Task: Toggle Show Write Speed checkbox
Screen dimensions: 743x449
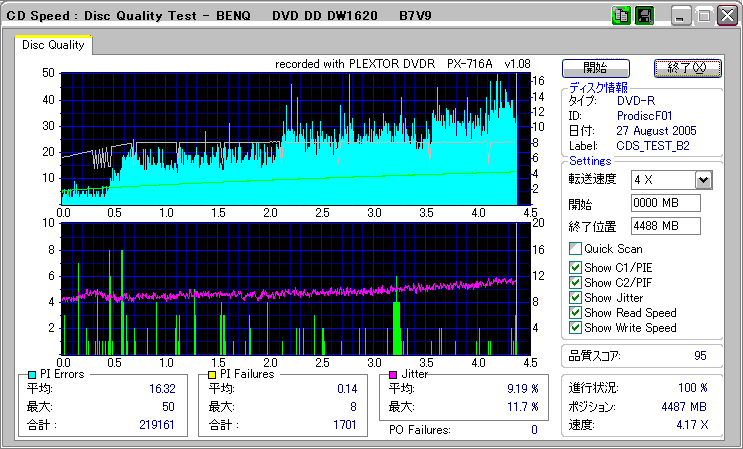Action: 575,327
